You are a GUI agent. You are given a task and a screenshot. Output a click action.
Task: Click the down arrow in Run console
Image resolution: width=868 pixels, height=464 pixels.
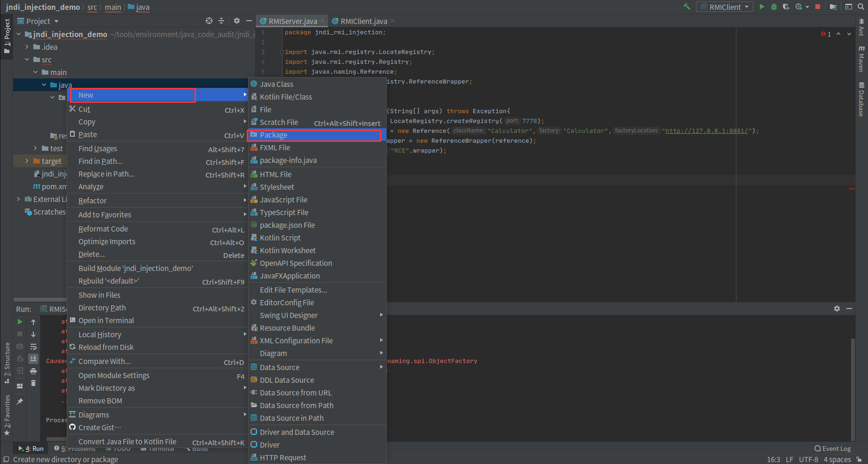click(33, 334)
